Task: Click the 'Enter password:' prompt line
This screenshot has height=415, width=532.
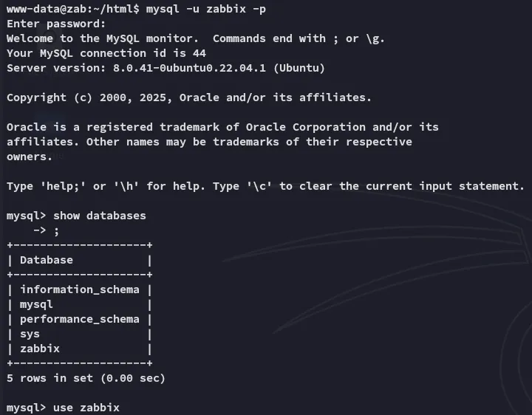Action: 56,24
